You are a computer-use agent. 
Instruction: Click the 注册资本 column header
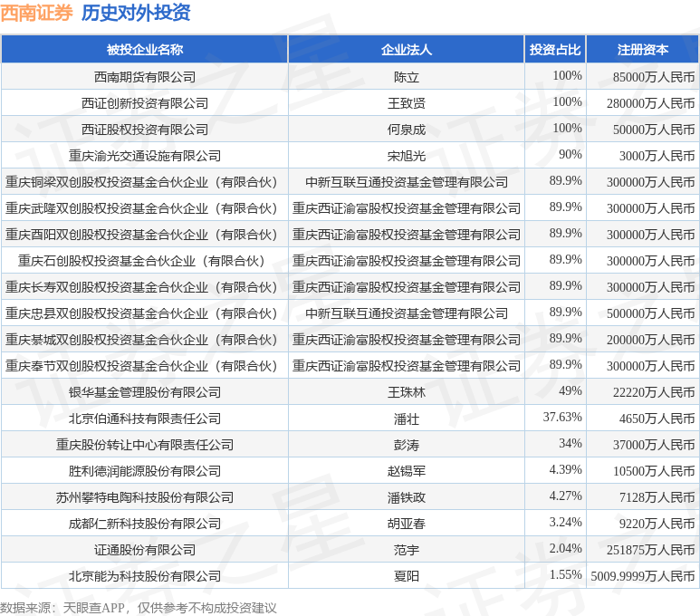(x=642, y=49)
